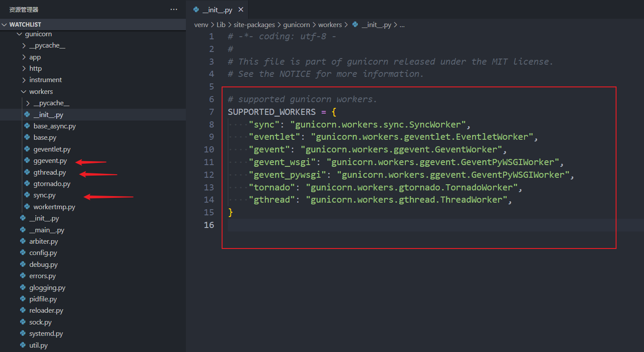
Task: Collapse the gunicorn folder
Action: point(93,34)
